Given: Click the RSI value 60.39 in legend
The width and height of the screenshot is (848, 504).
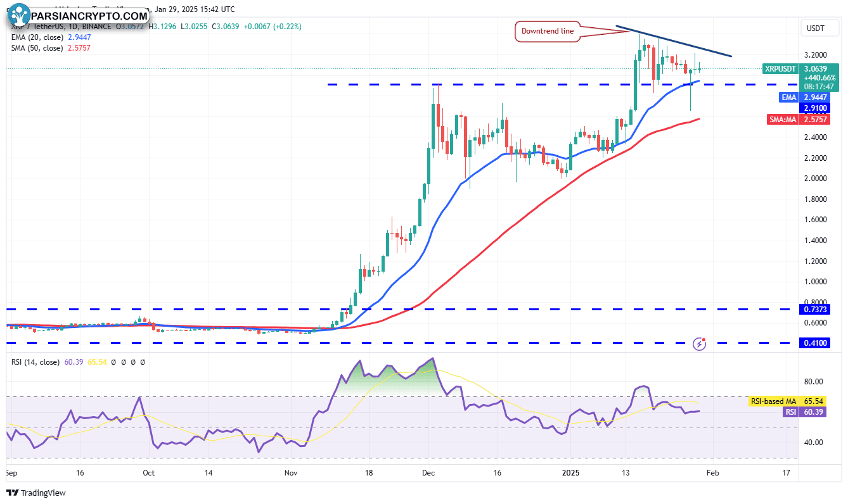Looking at the screenshot, I should tap(73, 362).
